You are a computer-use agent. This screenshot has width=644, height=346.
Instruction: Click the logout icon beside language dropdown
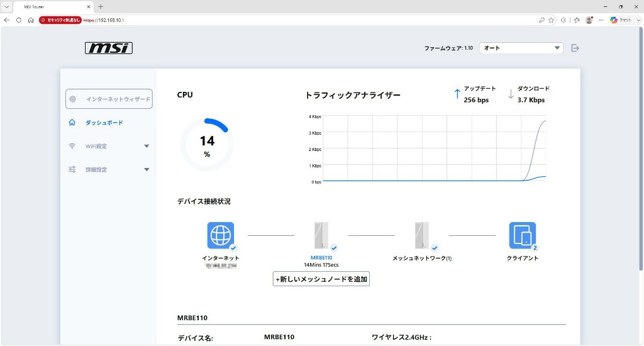point(575,48)
